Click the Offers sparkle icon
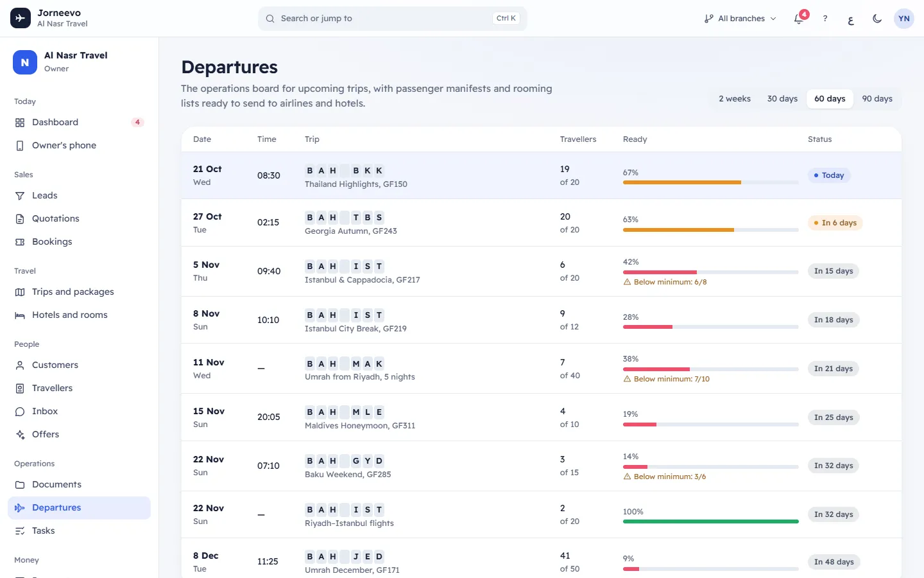The height and width of the screenshot is (578, 924). tap(20, 435)
